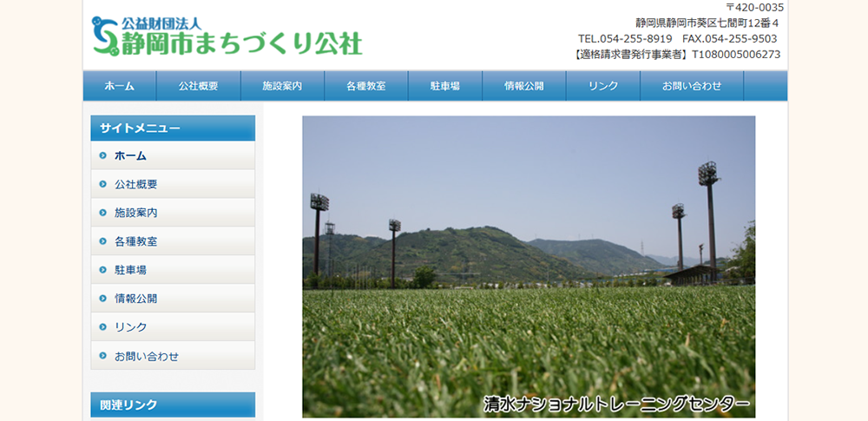Select 各種教室 in the site menu sidebar

click(173, 241)
